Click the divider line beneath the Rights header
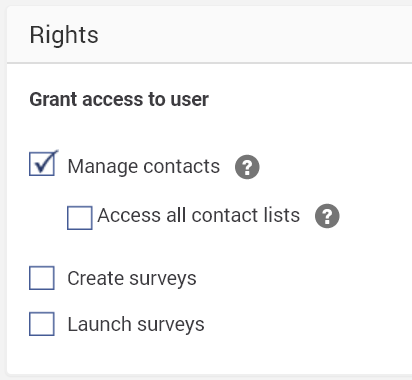Screen dimensions: 412x380 click(209, 62)
